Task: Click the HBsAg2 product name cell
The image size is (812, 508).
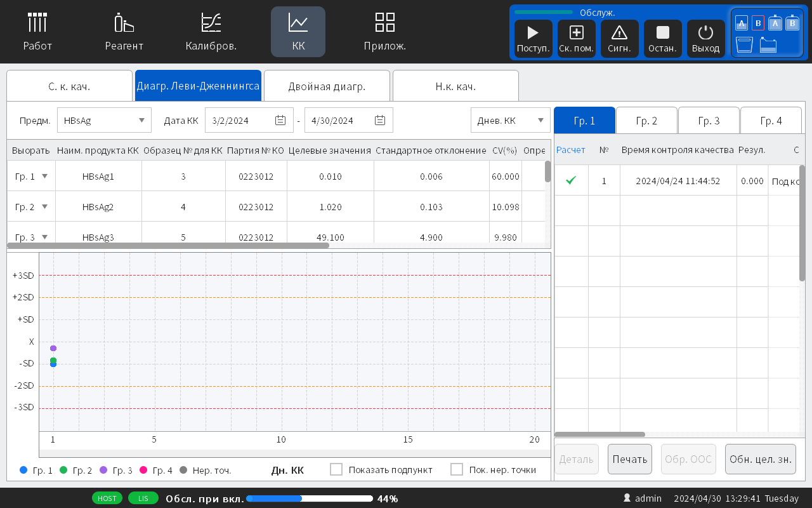Action: click(98, 207)
